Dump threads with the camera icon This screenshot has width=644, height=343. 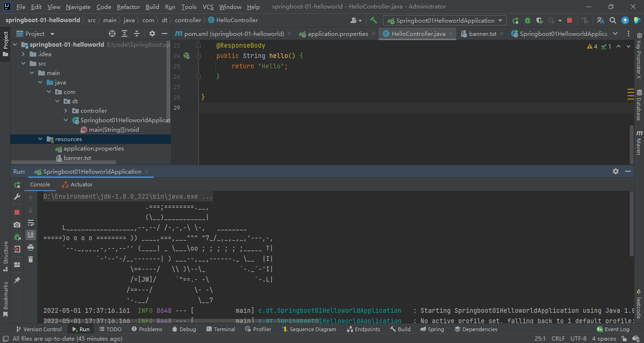(x=17, y=225)
